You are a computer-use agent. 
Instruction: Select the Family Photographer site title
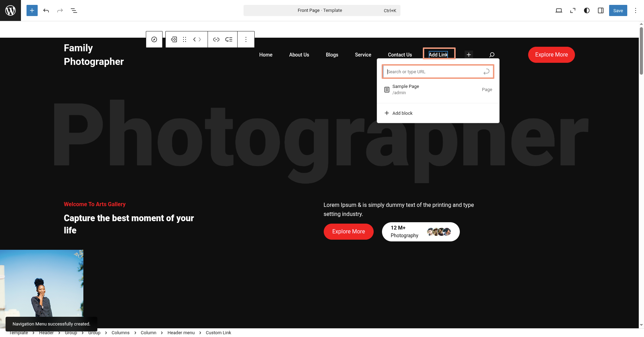(x=94, y=55)
